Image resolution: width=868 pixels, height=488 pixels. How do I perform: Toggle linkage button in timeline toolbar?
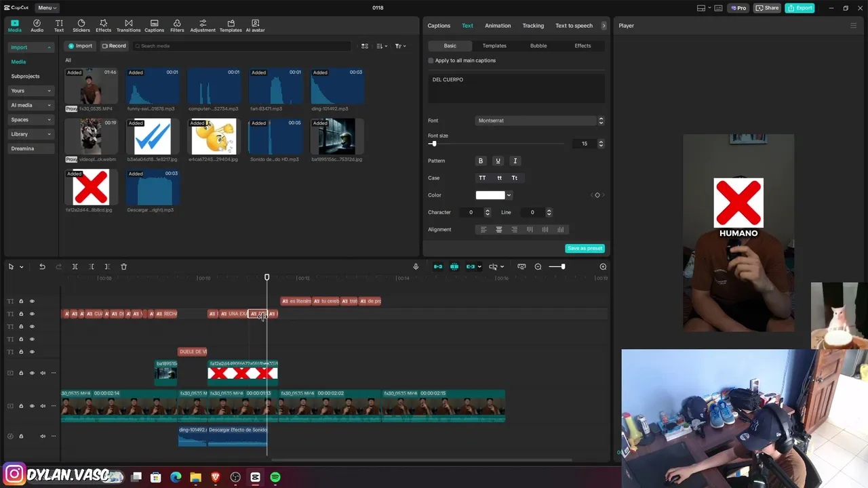tap(471, 266)
